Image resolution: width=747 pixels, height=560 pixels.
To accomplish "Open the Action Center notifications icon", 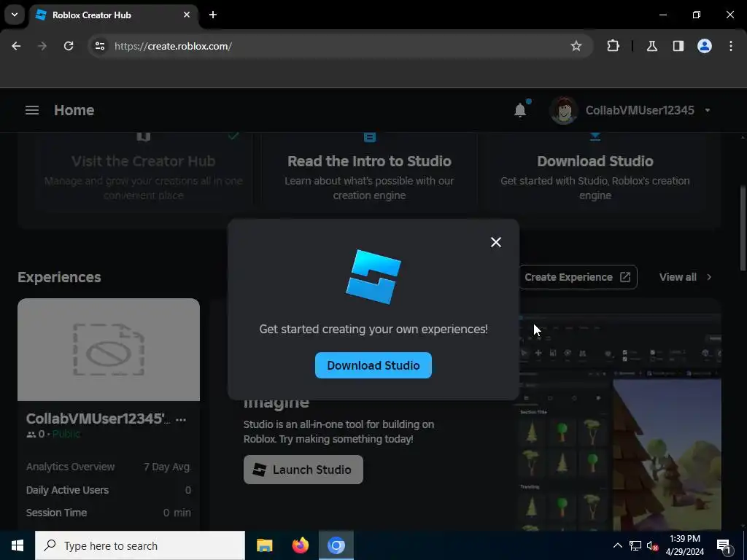I will (724, 545).
